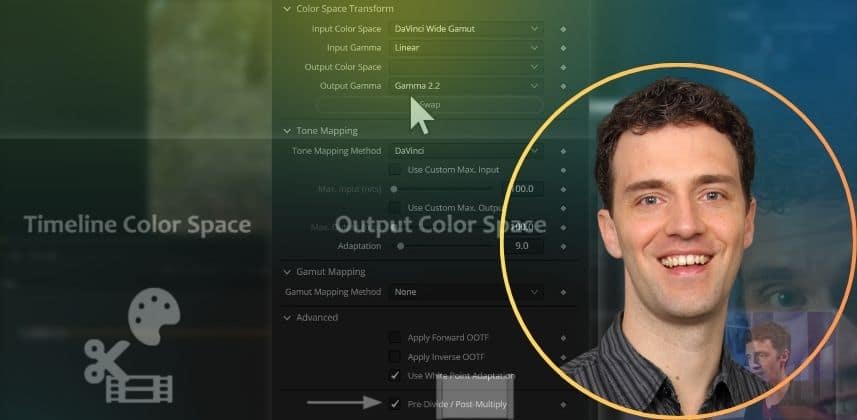Click the Adaptation slider handle
The height and width of the screenshot is (420, 857).
pos(401,246)
